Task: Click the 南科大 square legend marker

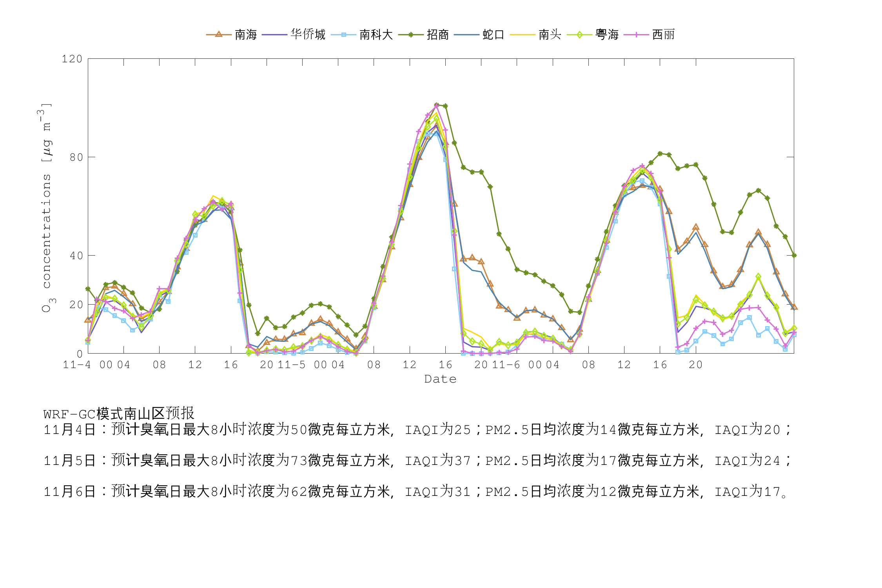Action: click(x=343, y=34)
